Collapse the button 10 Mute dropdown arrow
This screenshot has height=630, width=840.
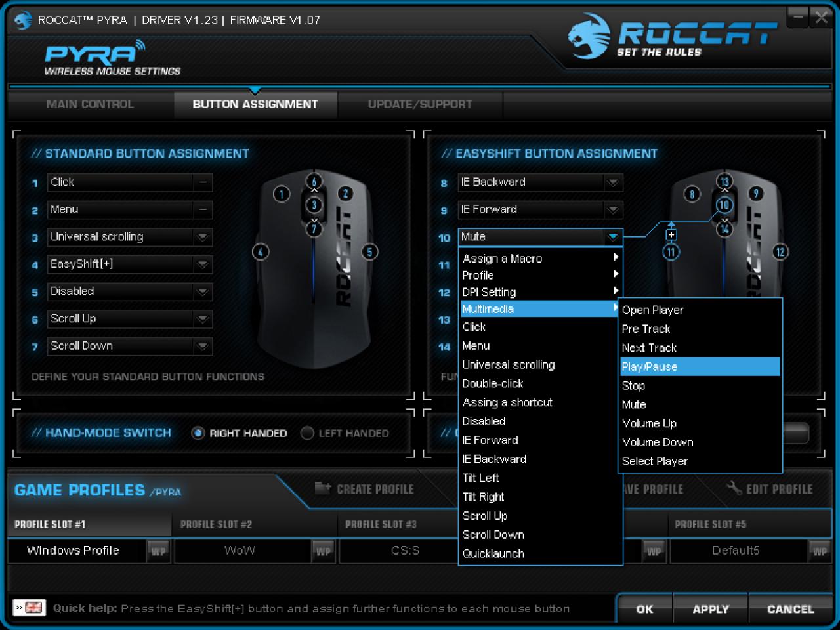613,237
